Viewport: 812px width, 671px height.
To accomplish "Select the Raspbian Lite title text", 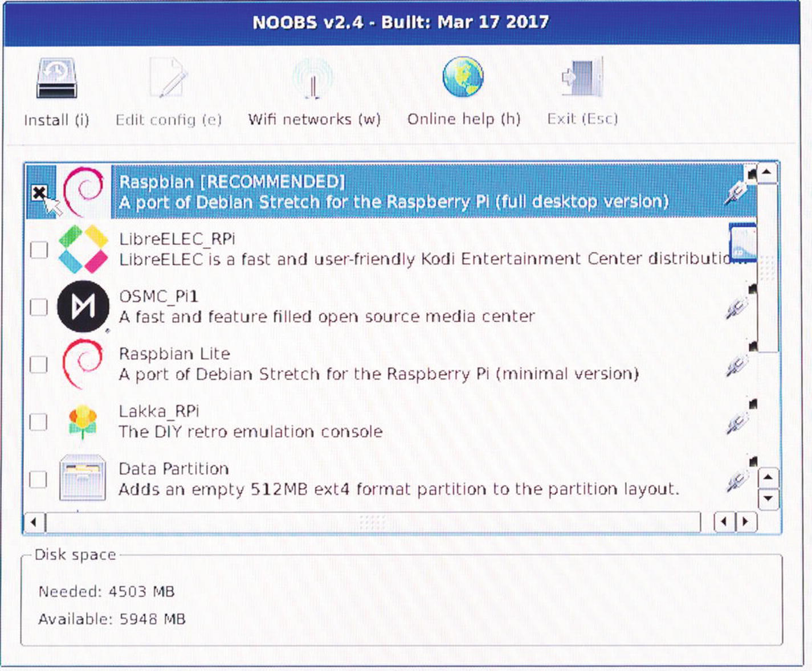I will 174,354.
